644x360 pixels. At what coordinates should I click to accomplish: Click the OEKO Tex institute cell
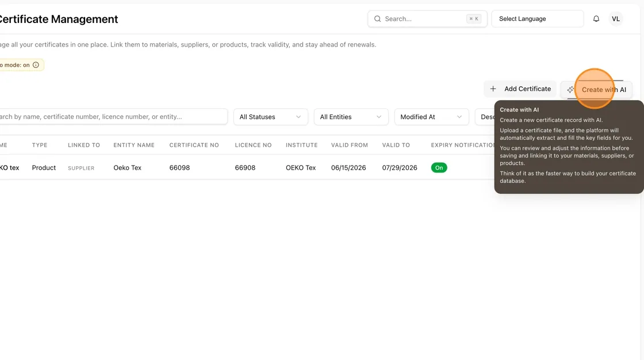(301, 168)
